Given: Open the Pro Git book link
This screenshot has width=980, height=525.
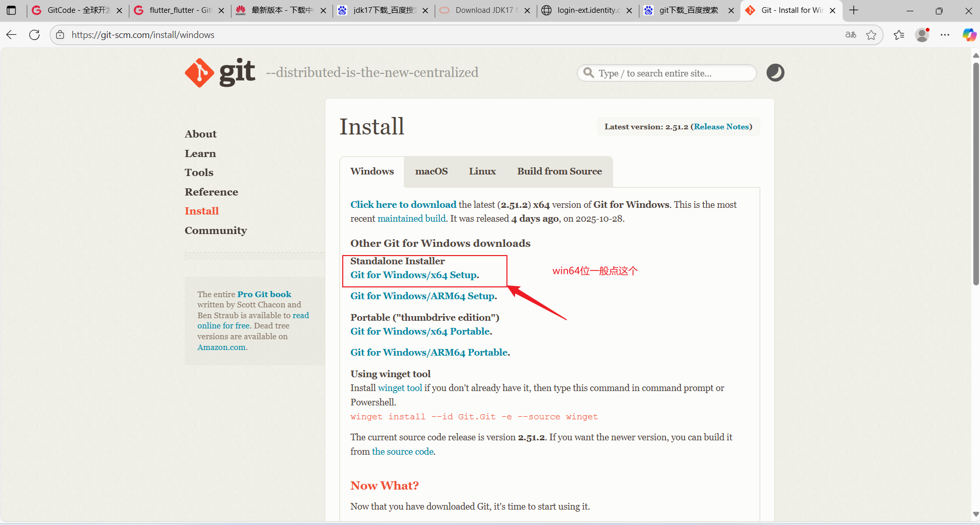Looking at the screenshot, I should (264, 294).
